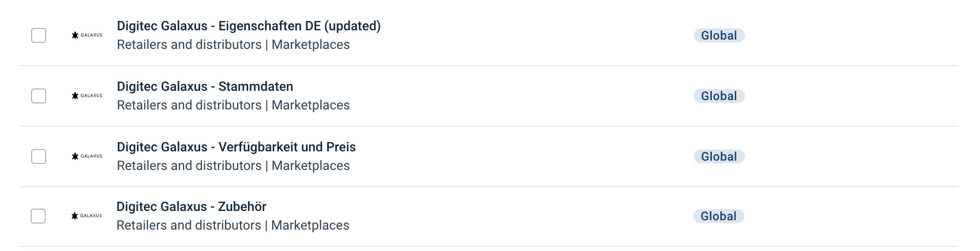Click the Global tag in the Stammdaten row
This screenshot has height=251, width=980.
(719, 96)
